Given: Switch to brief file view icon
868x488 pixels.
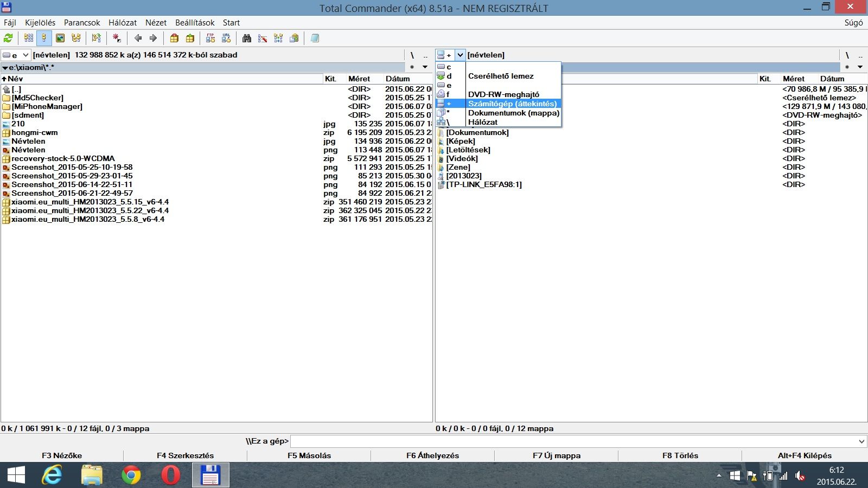Looking at the screenshot, I should 29,38.
